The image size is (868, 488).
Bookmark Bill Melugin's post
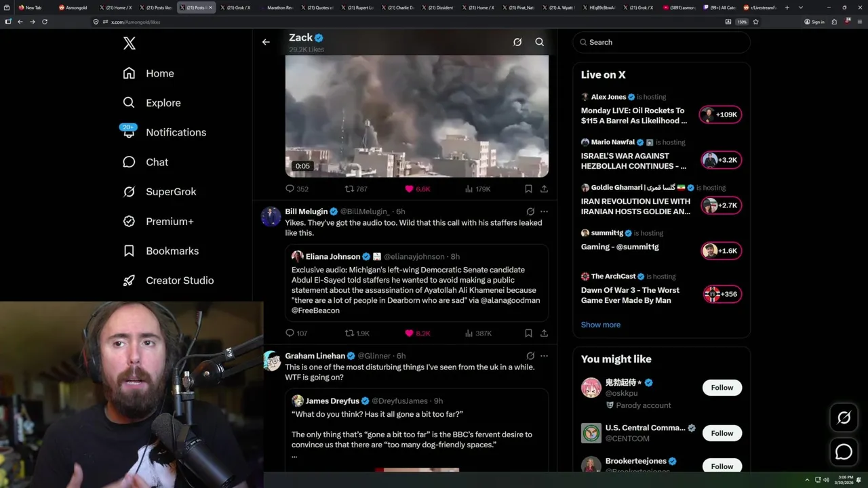pyautogui.click(x=528, y=333)
